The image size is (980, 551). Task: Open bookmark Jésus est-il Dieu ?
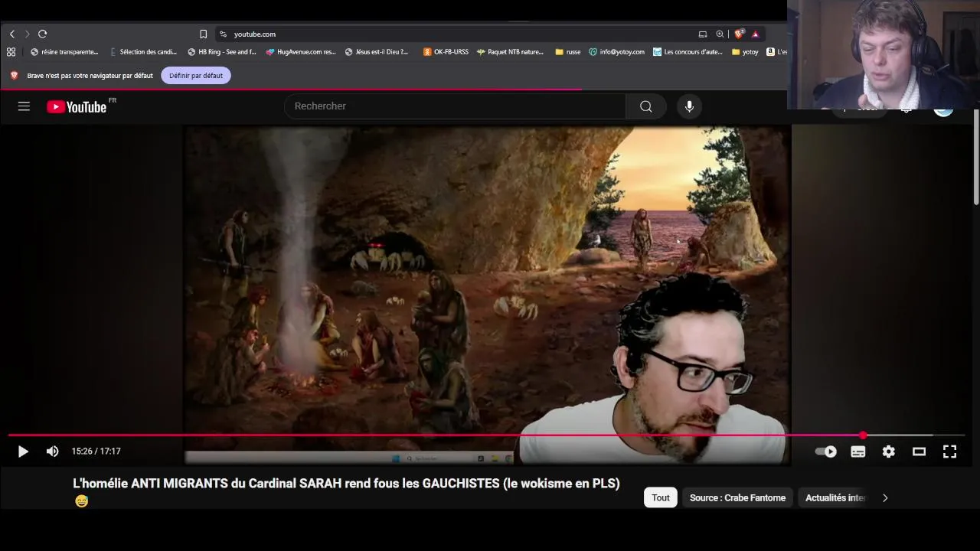pos(377,52)
